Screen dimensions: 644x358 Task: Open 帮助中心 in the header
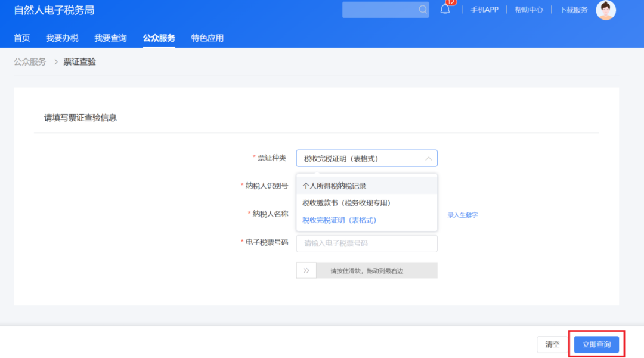[x=528, y=10]
